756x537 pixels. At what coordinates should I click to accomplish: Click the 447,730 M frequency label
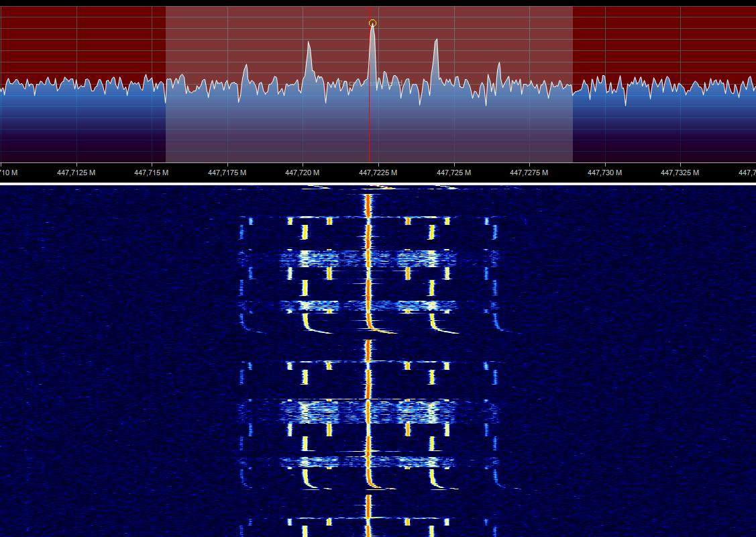[604, 173]
